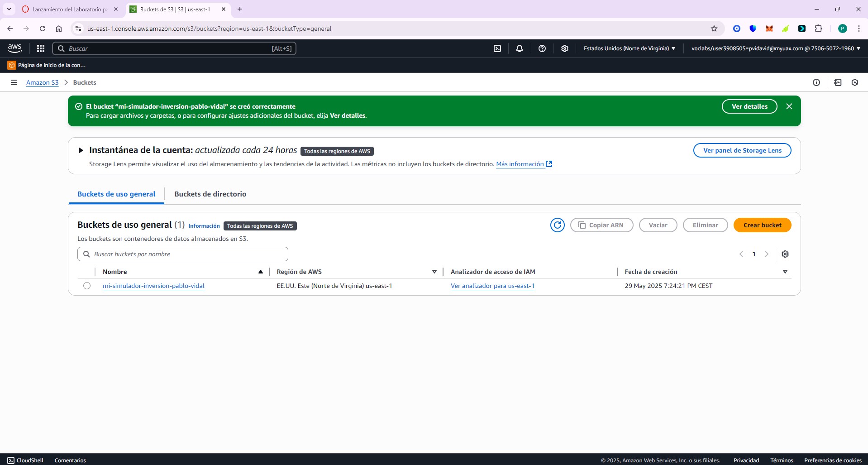Click the bucket creation date 29 May 2025
This screenshot has width=868, height=465.
tap(668, 286)
